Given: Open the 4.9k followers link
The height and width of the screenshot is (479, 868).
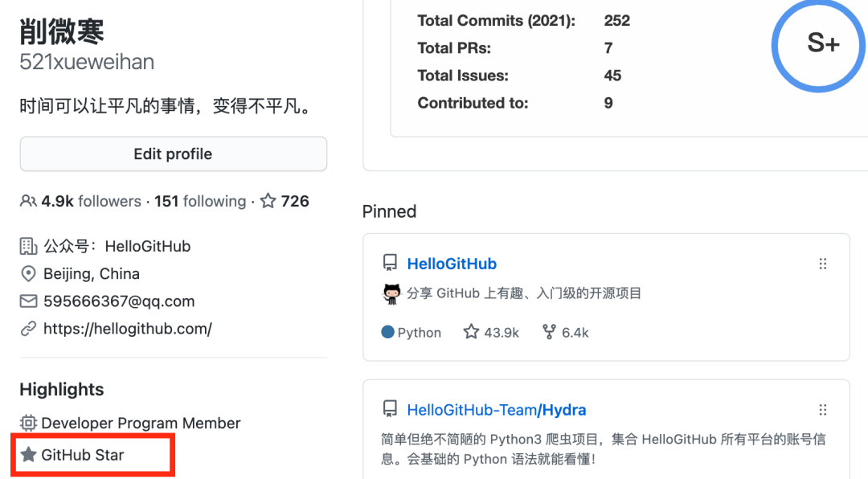Looking at the screenshot, I should click(x=91, y=201).
